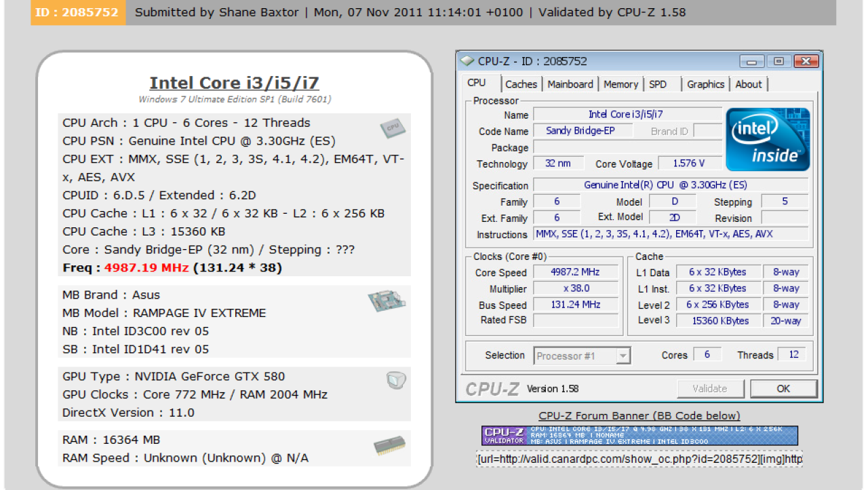This screenshot has height=490, width=868.
Task: Click the empty Rated FSB field
Action: click(575, 320)
